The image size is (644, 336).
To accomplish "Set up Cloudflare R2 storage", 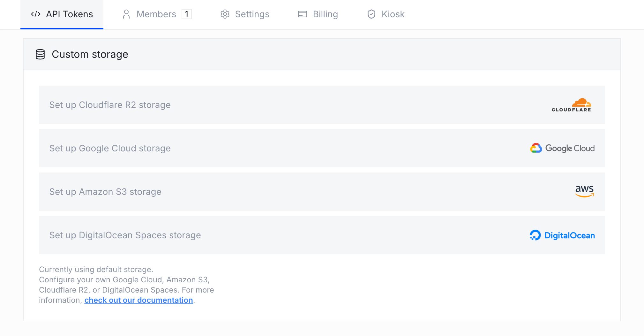I will coord(322,105).
